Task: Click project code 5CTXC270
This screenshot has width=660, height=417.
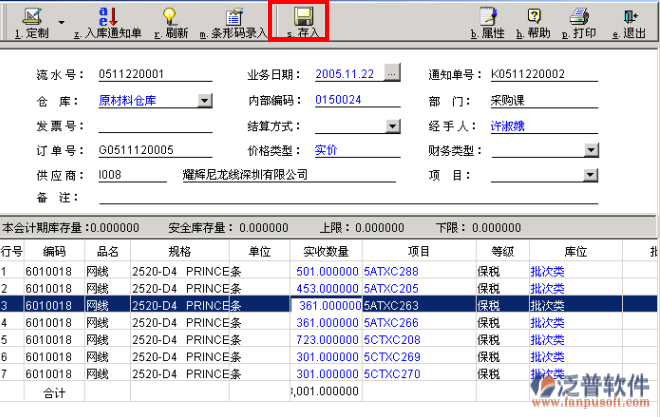Action: [x=392, y=374]
